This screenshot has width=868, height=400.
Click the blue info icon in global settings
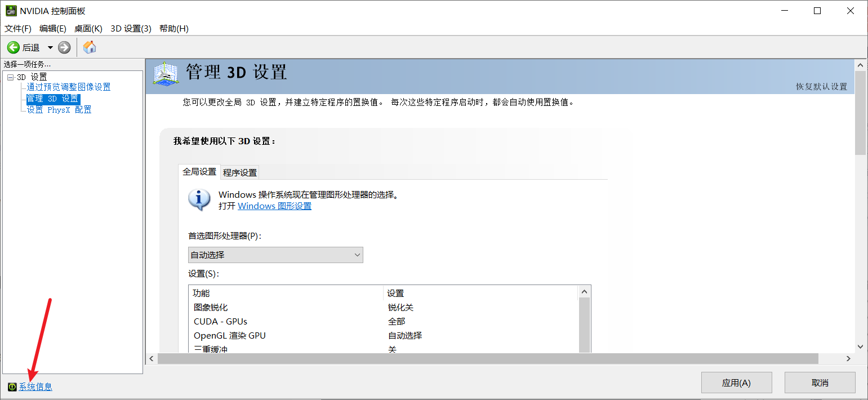pyautogui.click(x=199, y=200)
